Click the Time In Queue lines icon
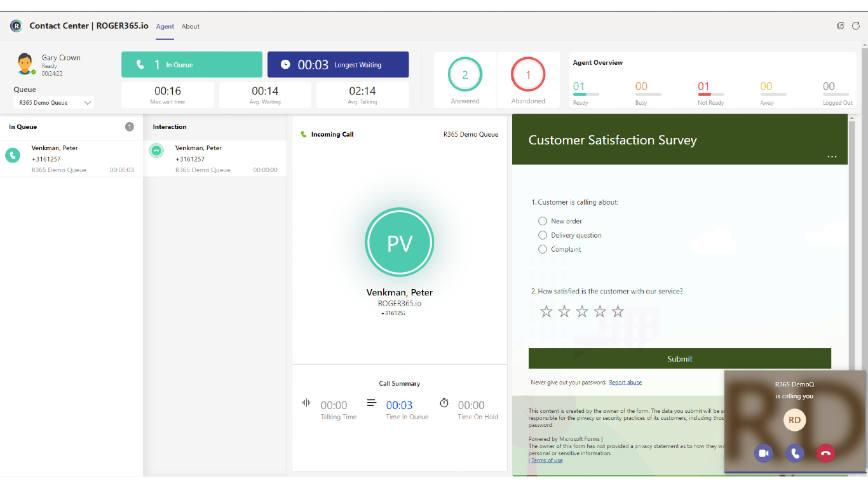The image size is (868, 488). (x=372, y=403)
